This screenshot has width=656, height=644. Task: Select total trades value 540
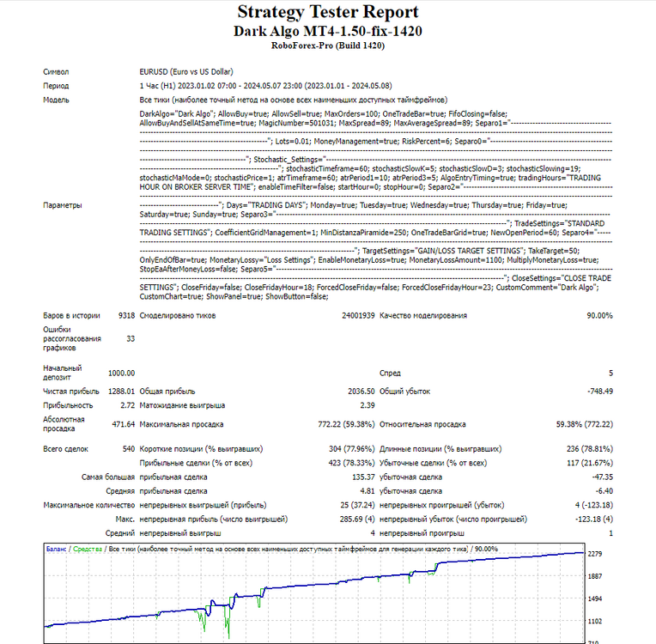(x=129, y=449)
